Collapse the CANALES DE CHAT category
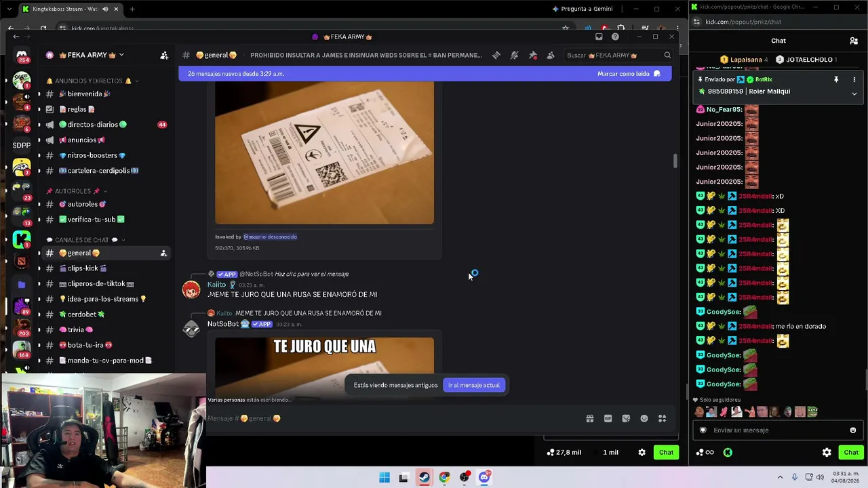 [x=85, y=240]
